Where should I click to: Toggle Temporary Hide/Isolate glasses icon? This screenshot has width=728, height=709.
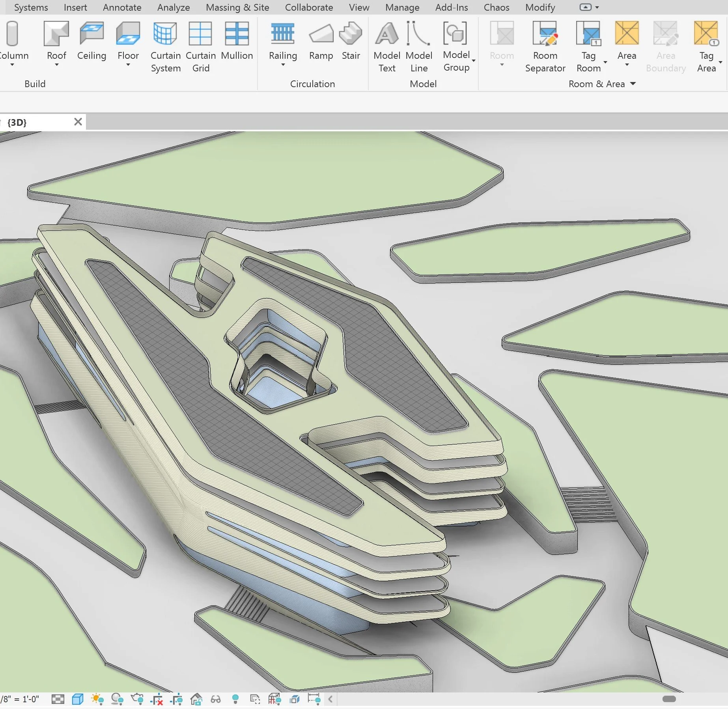point(215,699)
